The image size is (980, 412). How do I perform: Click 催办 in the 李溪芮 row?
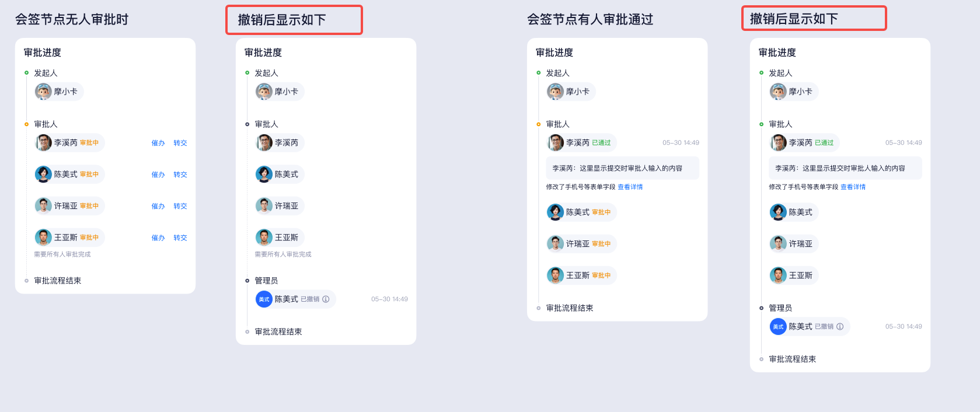point(158,143)
